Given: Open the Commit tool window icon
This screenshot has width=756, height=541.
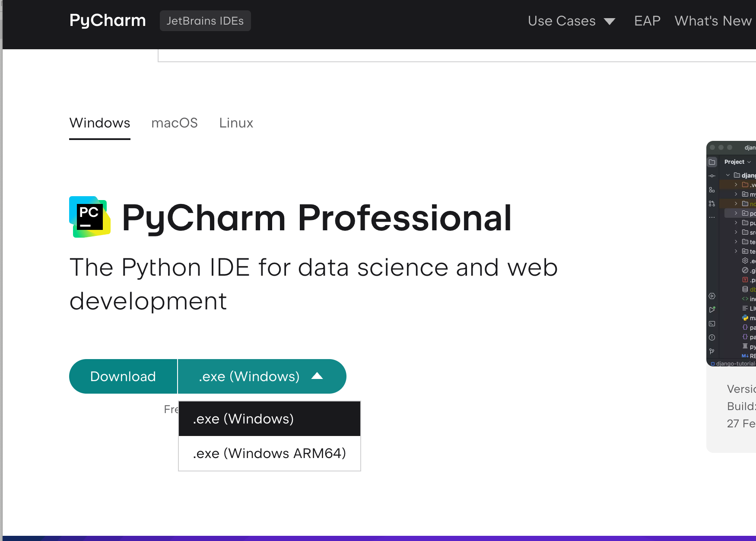Looking at the screenshot, I should point(712,176).
